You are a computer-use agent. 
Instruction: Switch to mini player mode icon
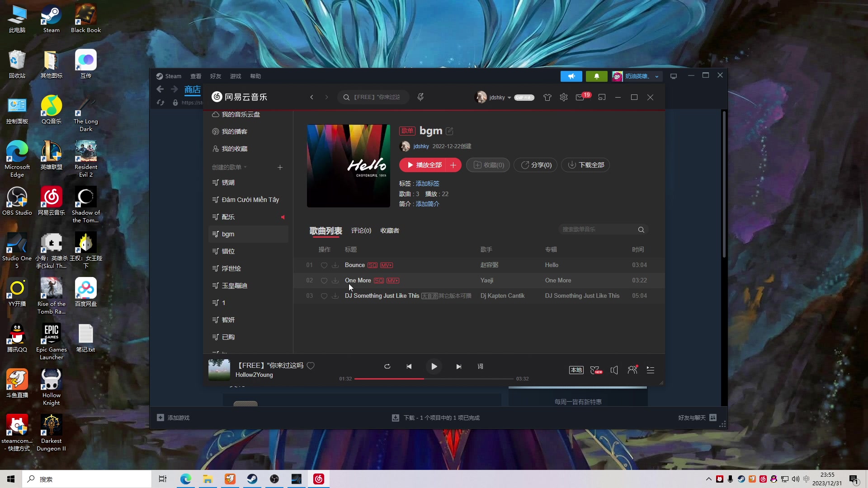(x=602, y=97)
